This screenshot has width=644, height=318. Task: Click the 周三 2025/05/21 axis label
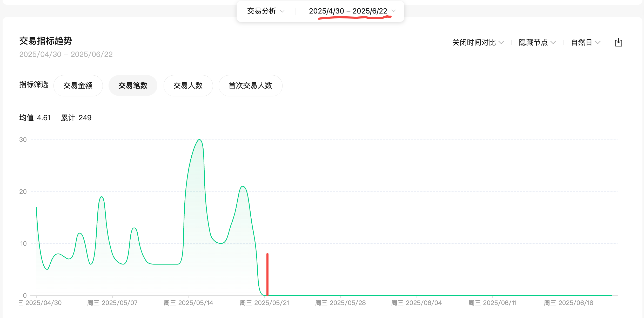coord(264,303)
